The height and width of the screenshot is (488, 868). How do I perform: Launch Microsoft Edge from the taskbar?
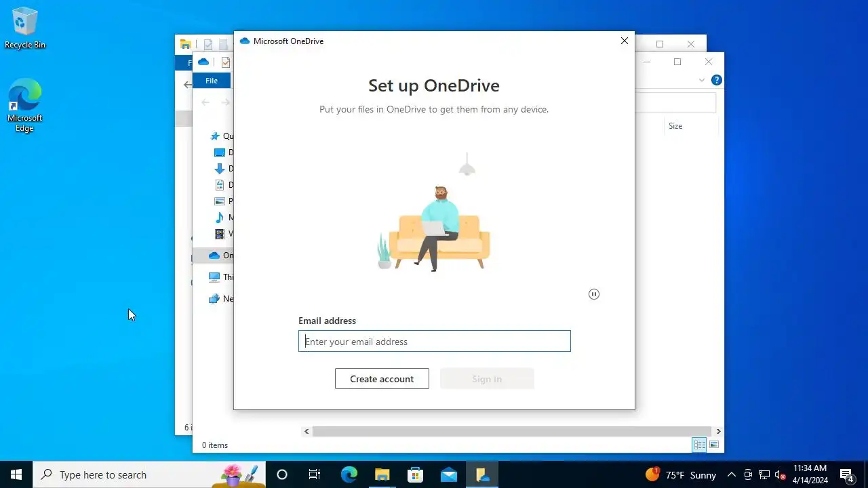click(349, 474)
